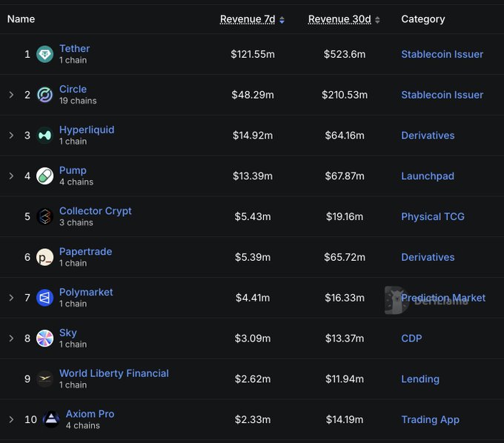Screen dimensions: 504x443
Task: Open the Physical TCG category link
Action: (433, 216)
